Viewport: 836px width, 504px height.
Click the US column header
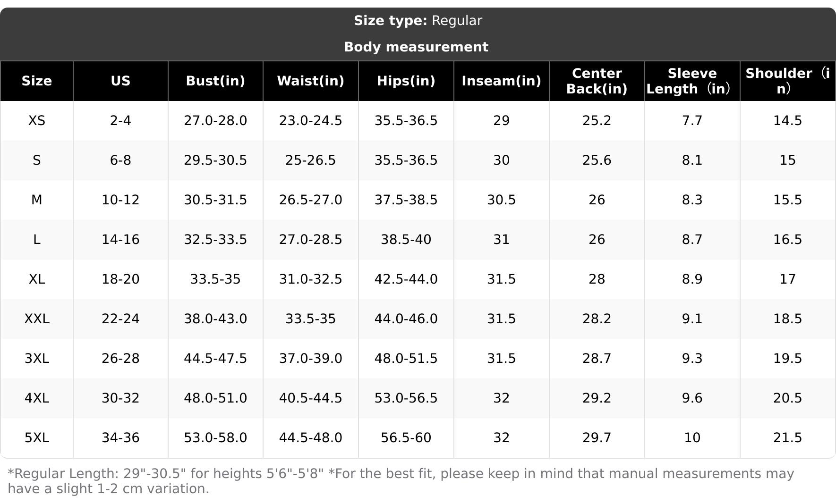pyautogui.click(x=120, y=81)
